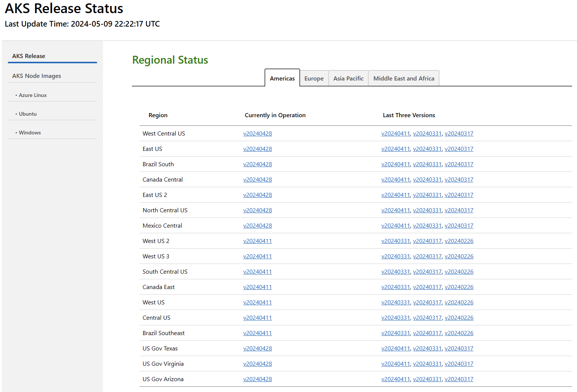Screen dimensions: 577x392
Task: Open v20240331 link for Brazil Southeast
Action: (396, 333)
